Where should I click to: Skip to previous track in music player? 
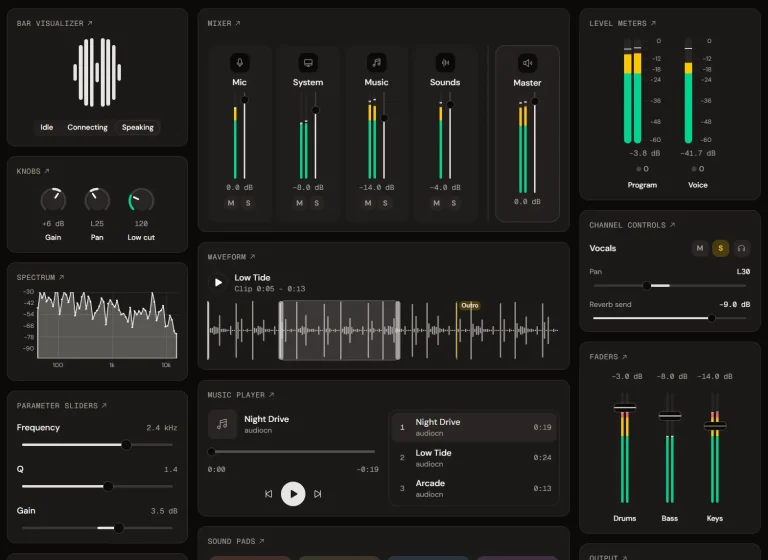click(268, 494)
